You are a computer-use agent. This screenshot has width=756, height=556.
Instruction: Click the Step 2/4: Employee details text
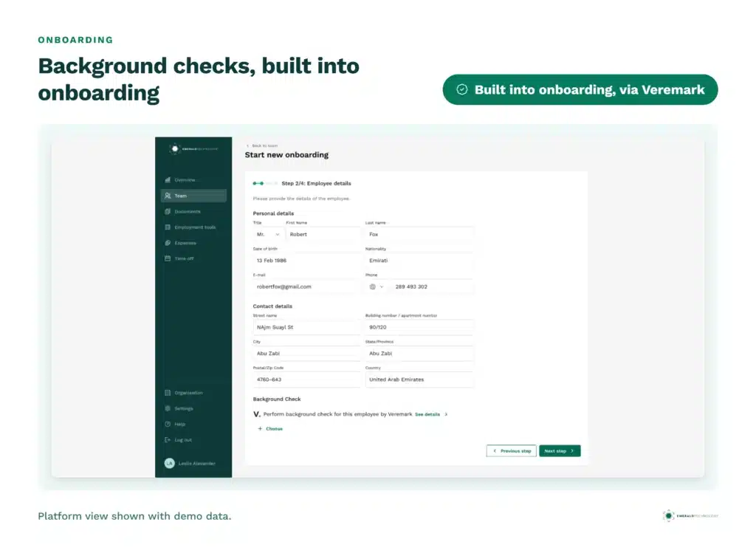point(316,183)
